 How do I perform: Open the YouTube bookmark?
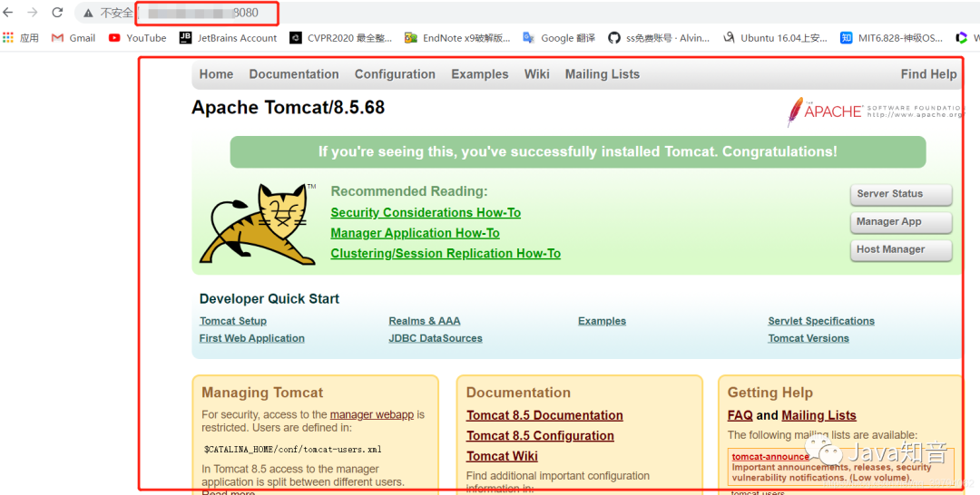138,38
